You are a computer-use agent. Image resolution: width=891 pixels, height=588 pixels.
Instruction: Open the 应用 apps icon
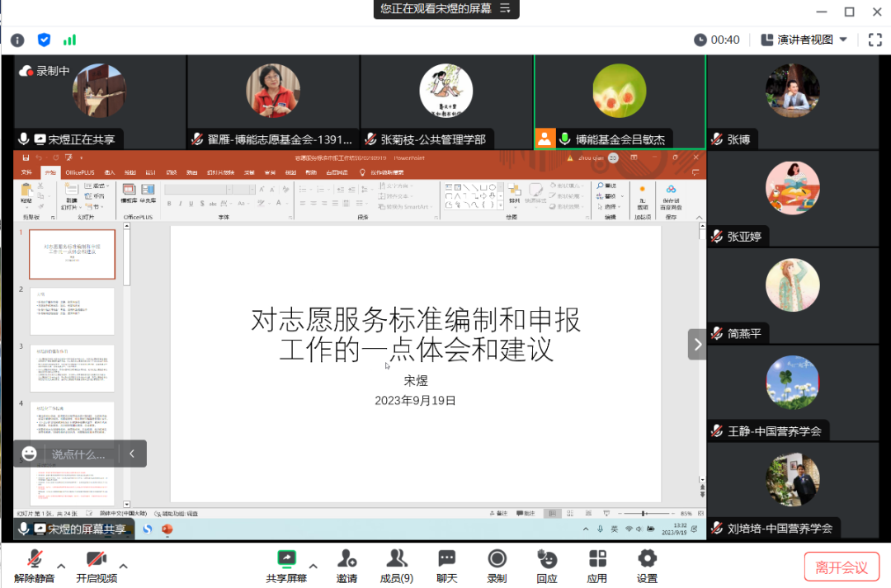pyautogui.click(x=596, y=559)
